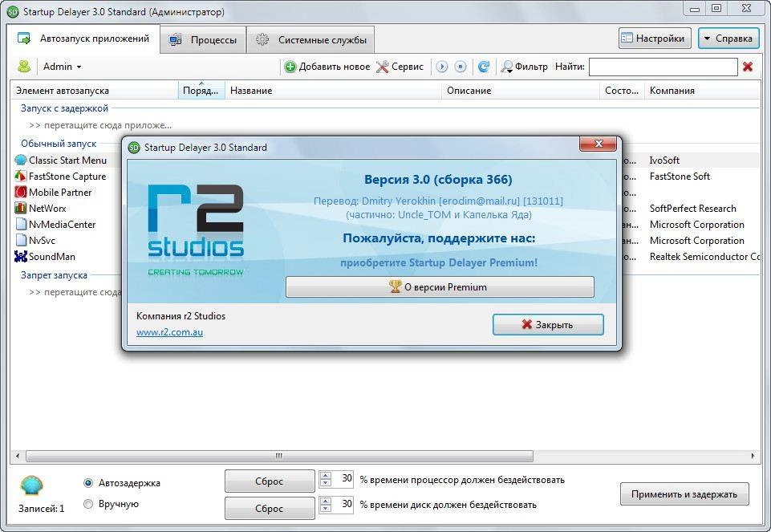Click the start (play) toolbar icon

pyautogui.click(x=442, y=67)
